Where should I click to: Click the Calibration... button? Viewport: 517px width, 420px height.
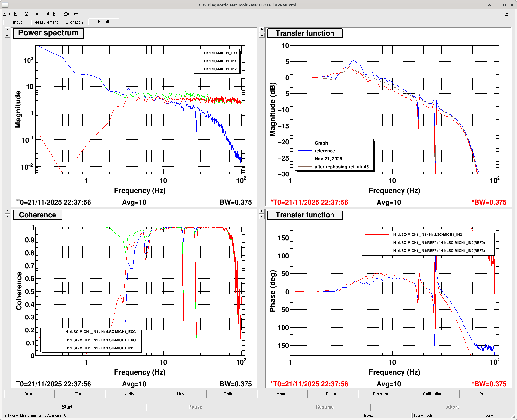[x=434, y=394]
